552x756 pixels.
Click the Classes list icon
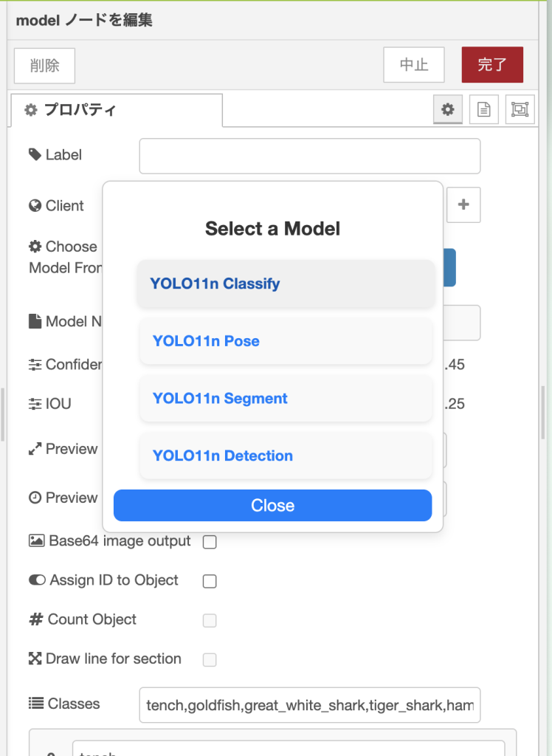(x=35, y=704)
